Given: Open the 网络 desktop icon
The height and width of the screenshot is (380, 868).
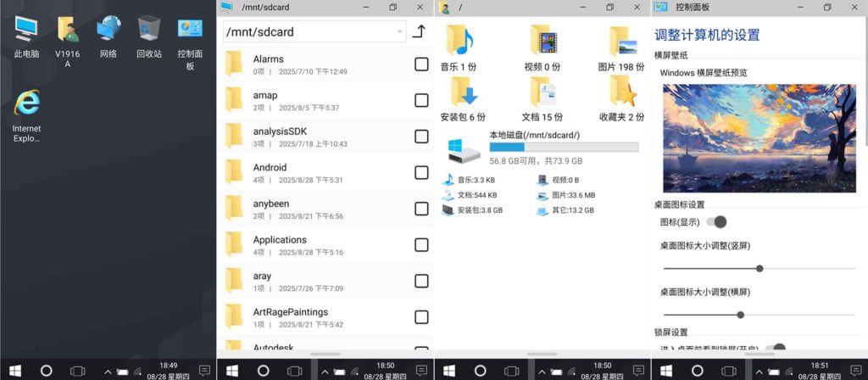Looking at the screenshot, I should [108, 28].
